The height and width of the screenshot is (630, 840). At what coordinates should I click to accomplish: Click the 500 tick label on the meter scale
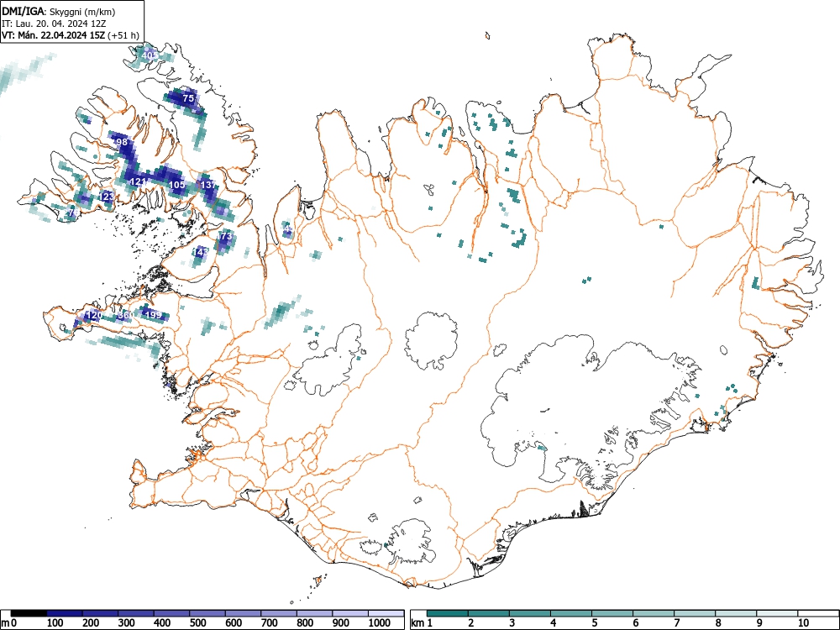pyautogui.click(x=198, y=623)
